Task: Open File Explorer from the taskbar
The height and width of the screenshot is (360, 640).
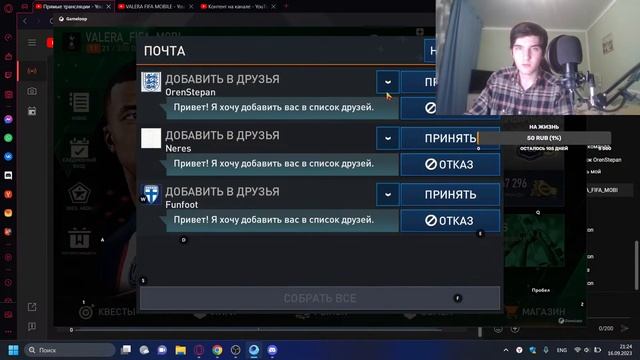Action: [x=180, y=350]
